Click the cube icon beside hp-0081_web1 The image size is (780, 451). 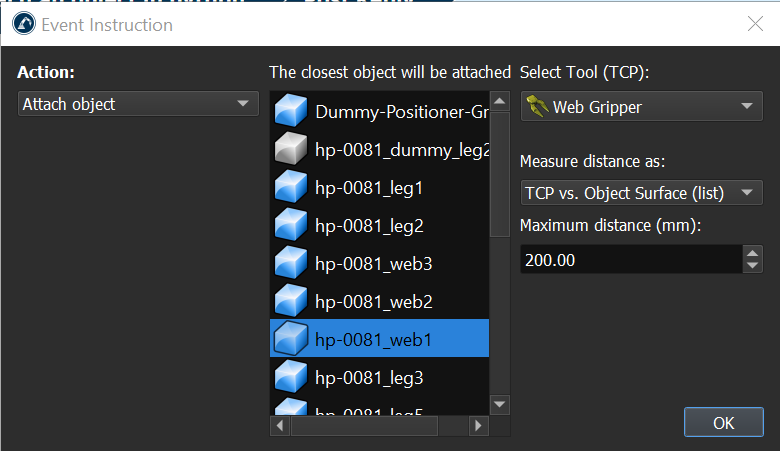click(x=291, y=339)
